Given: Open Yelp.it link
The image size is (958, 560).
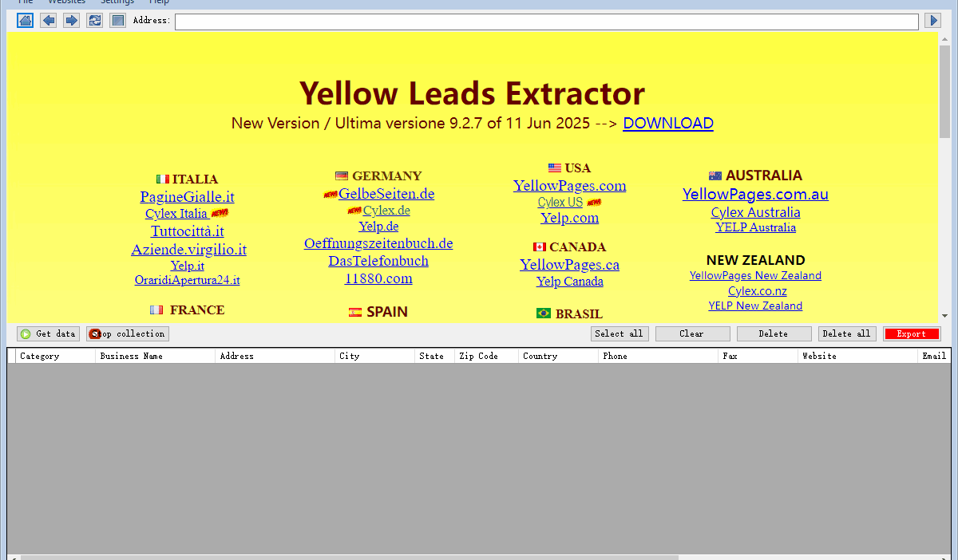Looking at the screenshot, I should (187, 266).
